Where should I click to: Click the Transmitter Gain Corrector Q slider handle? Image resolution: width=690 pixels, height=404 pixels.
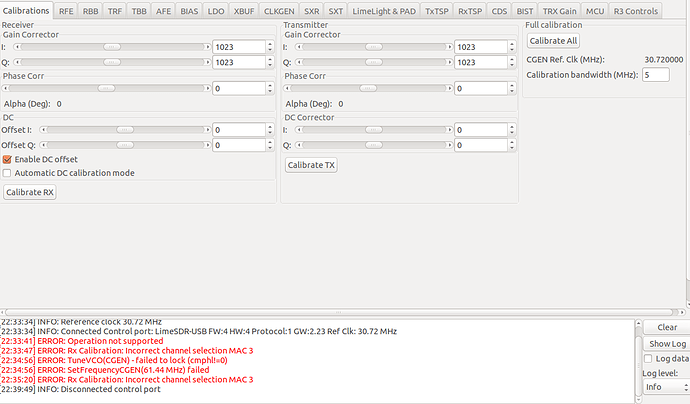(374, 62)
